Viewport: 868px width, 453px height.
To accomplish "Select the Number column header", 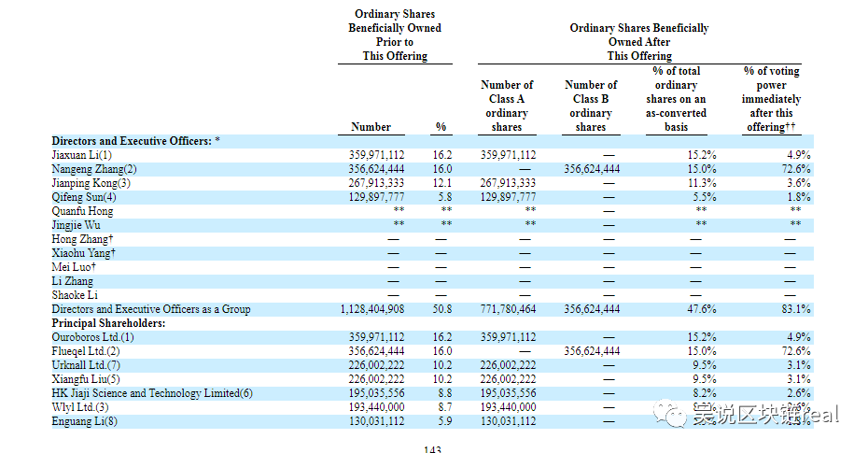I will point(371,127).
